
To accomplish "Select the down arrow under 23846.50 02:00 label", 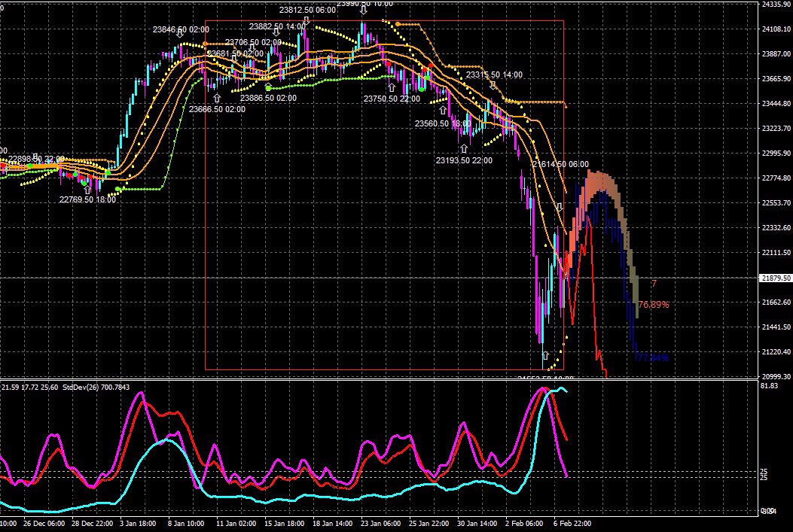I will point(179,33).
